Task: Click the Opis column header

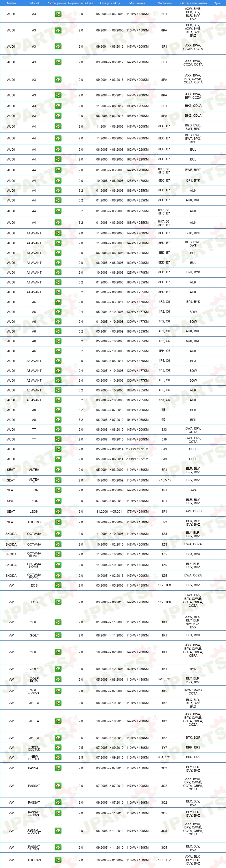Action: point(216,3)
